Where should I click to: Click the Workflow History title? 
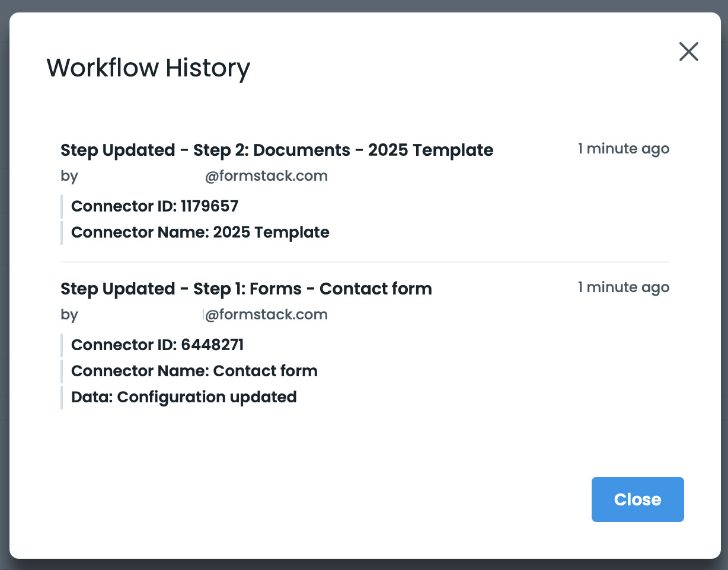[148, 68]
